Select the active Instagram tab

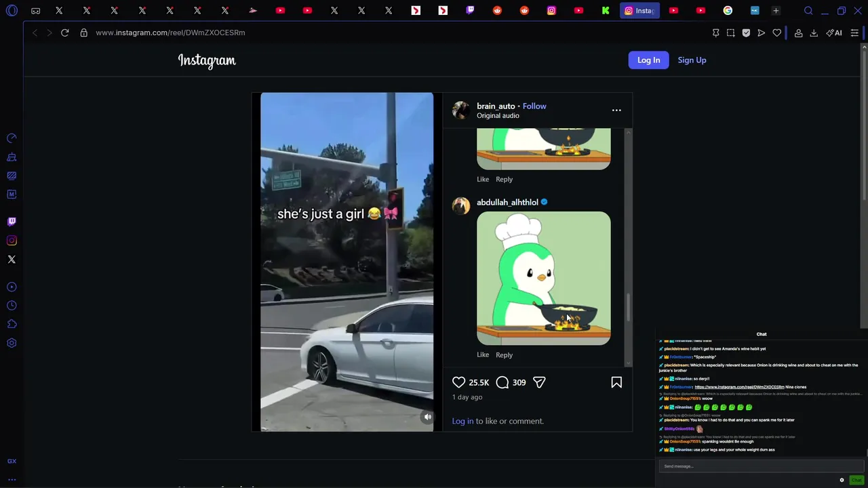[639, 11]
